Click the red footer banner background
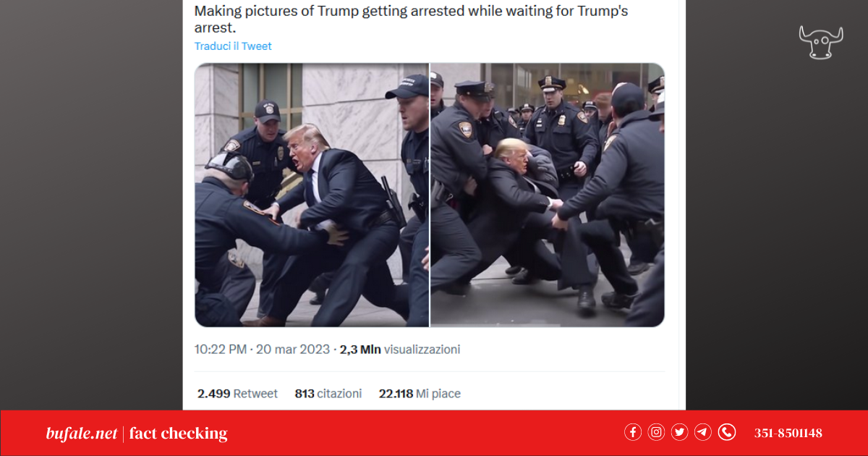 434,433
